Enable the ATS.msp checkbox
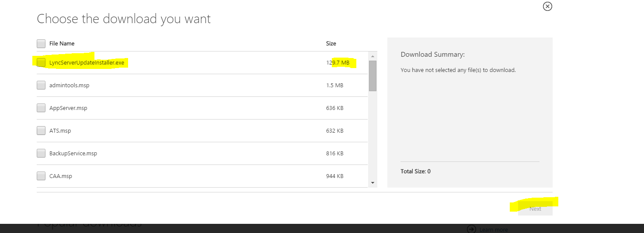This screenshot has height=233, width=644. coord(41,130)
